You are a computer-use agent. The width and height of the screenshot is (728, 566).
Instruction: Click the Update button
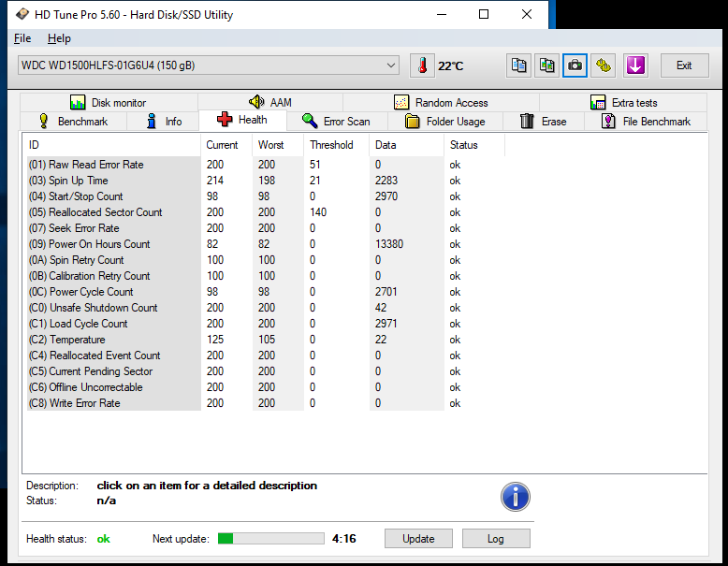418,539
